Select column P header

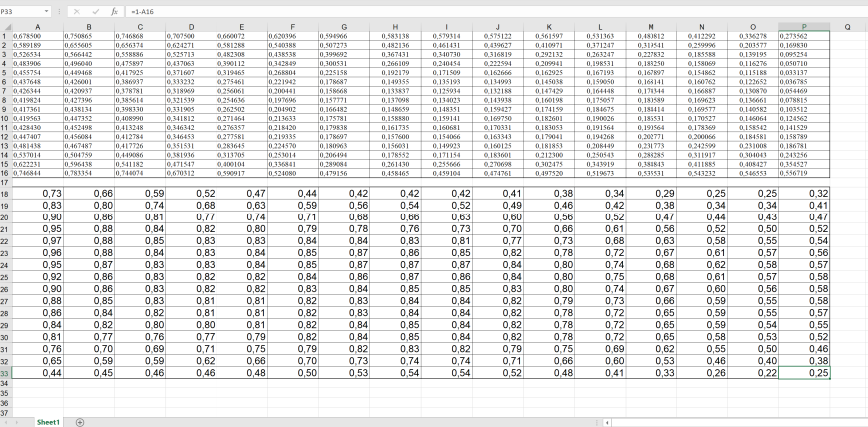(804, 27)
